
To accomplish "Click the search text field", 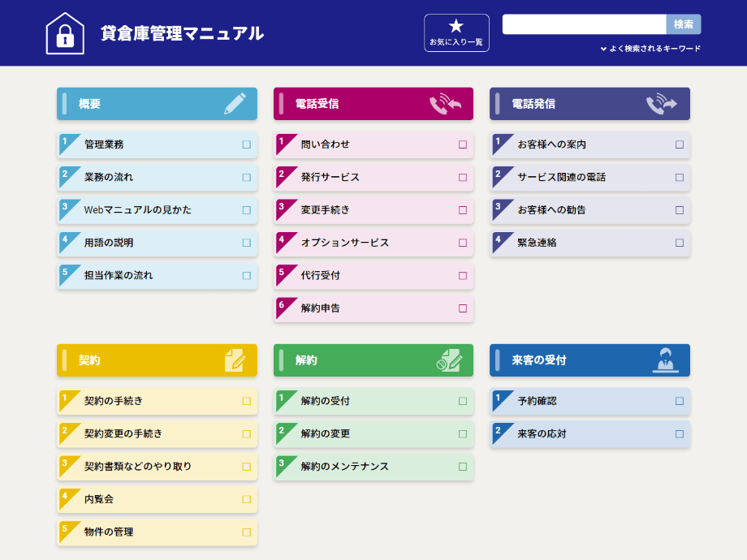I will [584, 24].
